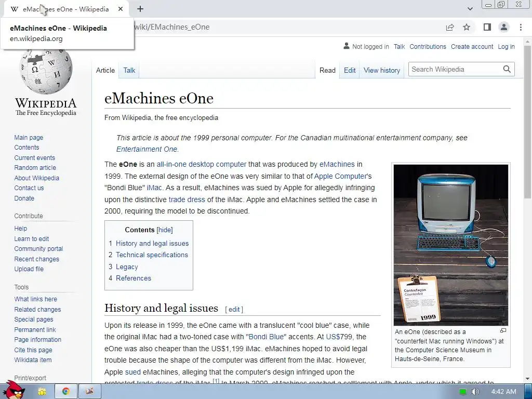Open Chrome from the taskbar
Screen dimensions: 532x399
pyautogui.click(x=65, y=392)
